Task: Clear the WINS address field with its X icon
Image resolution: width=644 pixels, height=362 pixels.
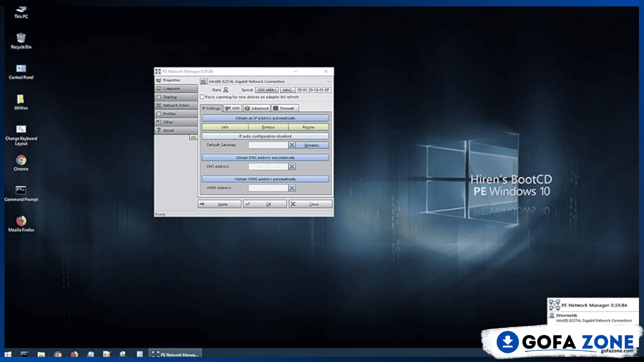Action: pyautogui.click(x=292, y=188)
